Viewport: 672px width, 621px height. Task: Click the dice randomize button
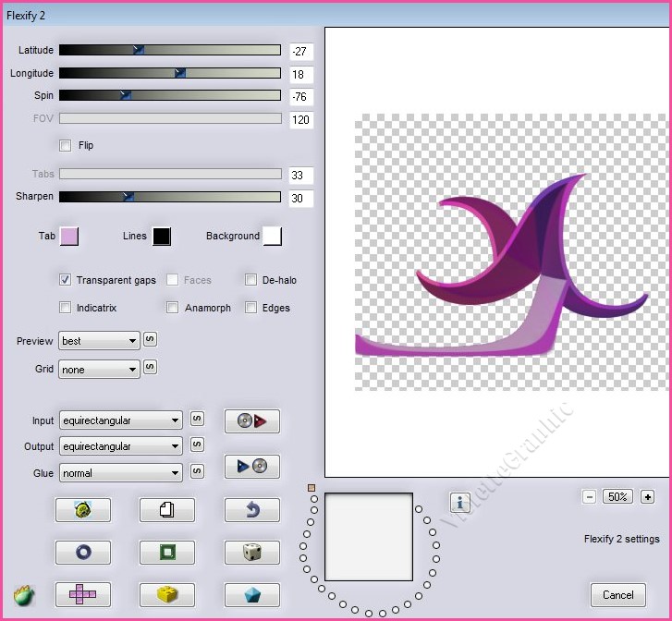click(x=251, y=553)
